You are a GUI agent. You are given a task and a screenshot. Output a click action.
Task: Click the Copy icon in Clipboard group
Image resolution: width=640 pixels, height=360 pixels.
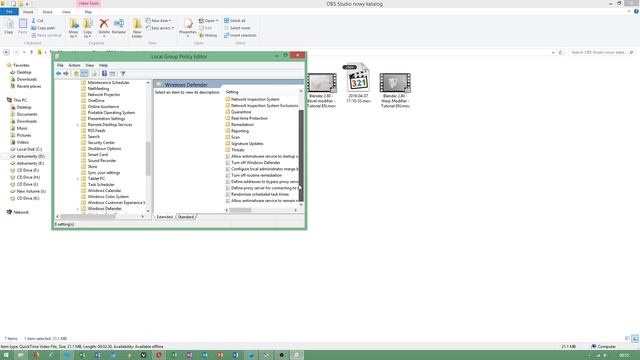[x=9, y=26]
